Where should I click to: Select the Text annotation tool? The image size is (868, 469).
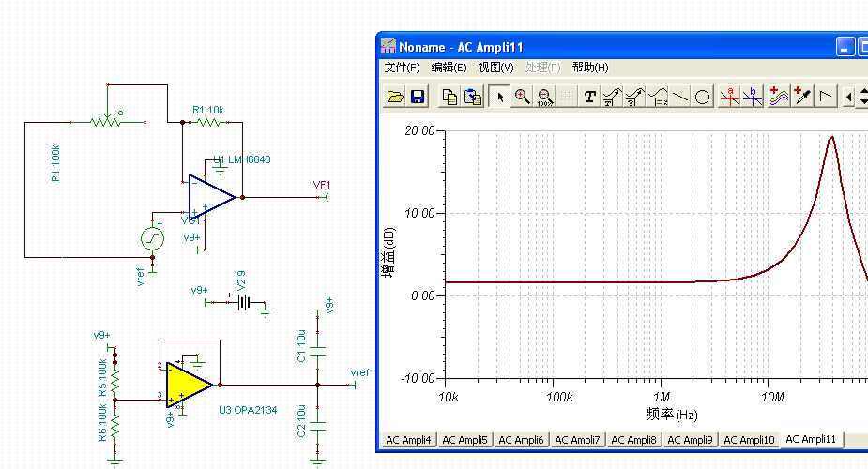(589, 97)
